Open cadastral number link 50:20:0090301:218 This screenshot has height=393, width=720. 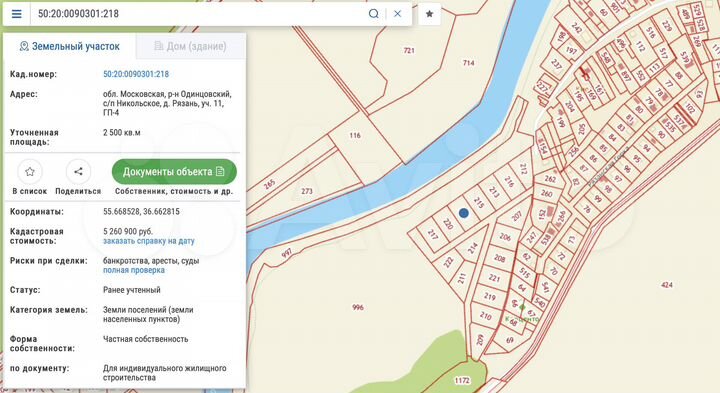coord(136,74)
